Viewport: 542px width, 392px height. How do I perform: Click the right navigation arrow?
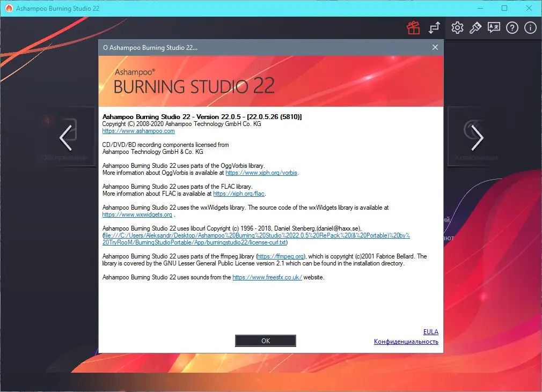[477, 138]
